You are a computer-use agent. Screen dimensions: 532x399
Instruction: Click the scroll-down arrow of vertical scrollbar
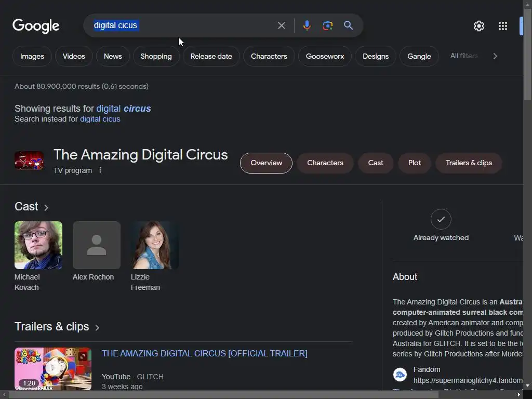coord(527,386)
